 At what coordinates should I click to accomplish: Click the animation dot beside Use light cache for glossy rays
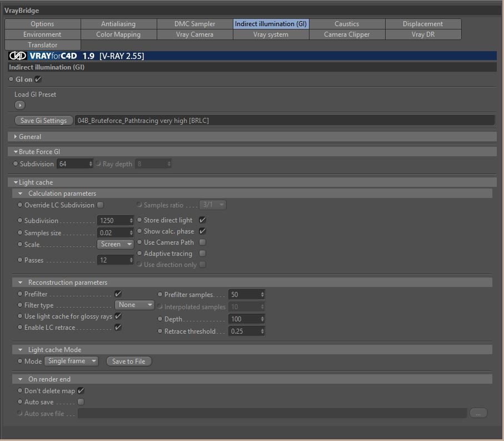(20, 316)
